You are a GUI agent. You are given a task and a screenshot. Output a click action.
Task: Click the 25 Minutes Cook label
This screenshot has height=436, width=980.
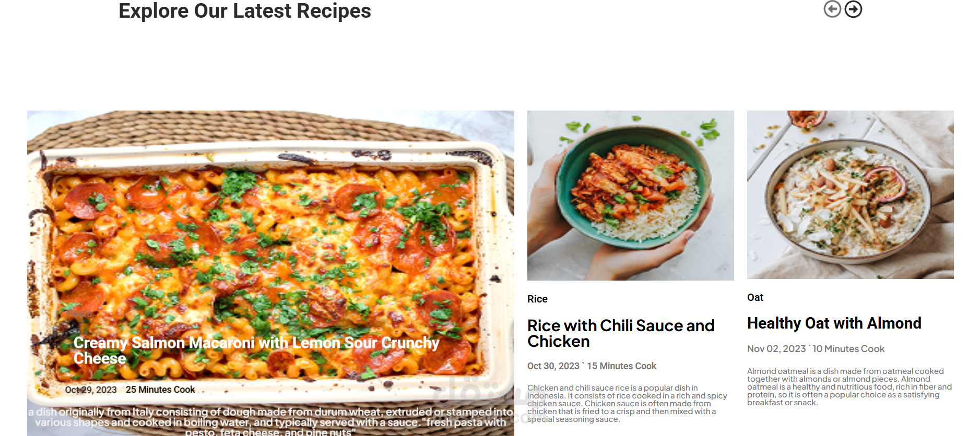(x=160, y=390)
